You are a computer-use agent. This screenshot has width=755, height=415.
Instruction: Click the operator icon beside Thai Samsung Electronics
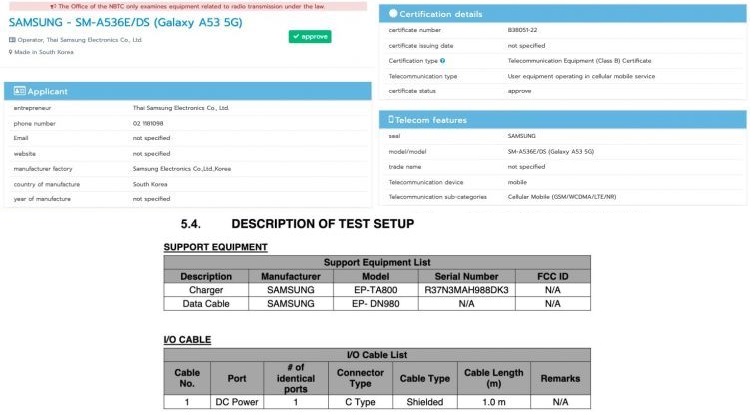11,40
